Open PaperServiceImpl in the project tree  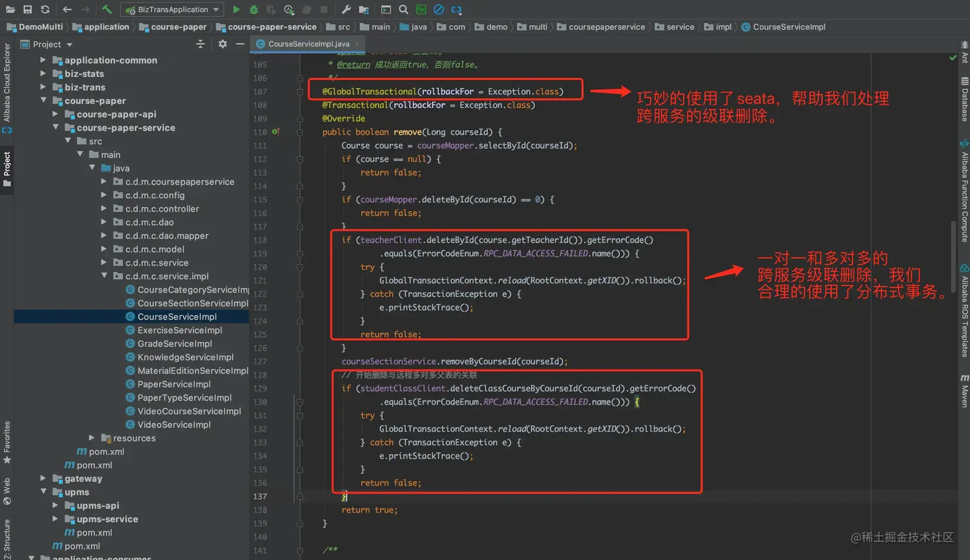174,384
